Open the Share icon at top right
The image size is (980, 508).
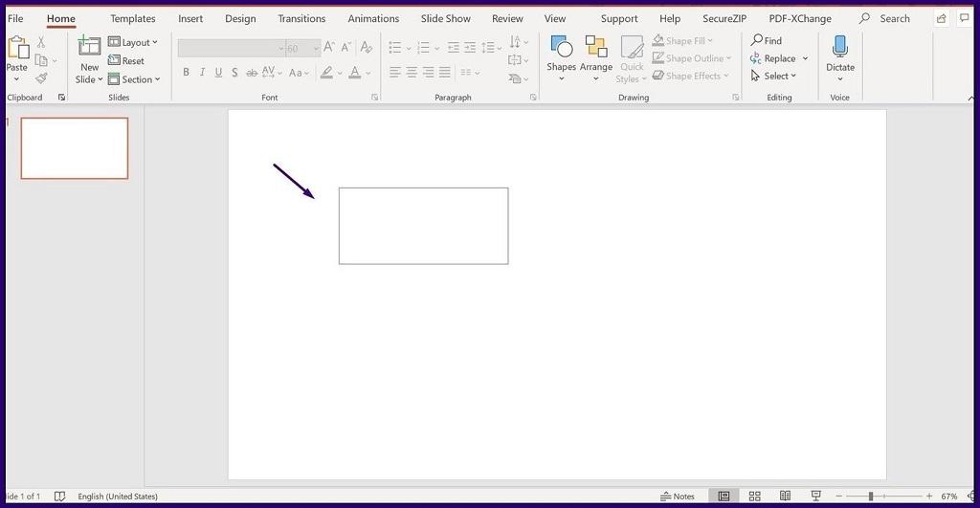coord(942,19)
